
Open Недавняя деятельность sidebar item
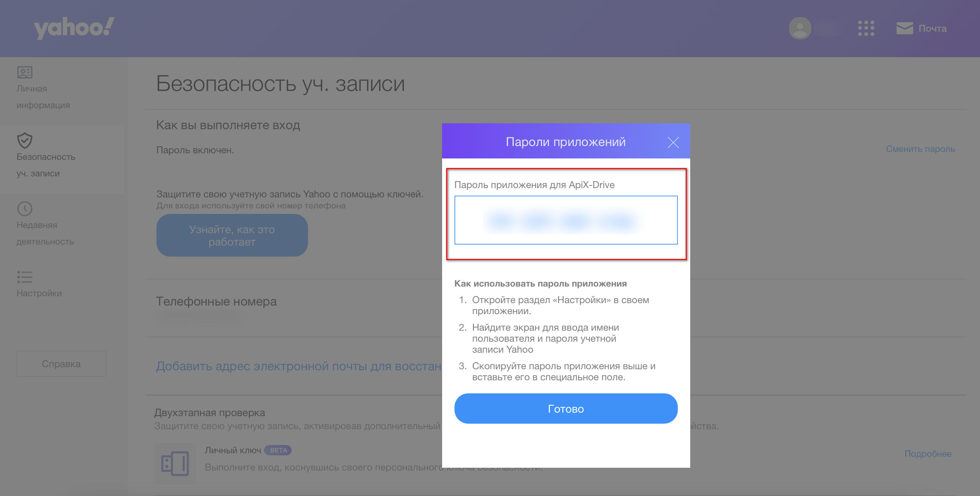pos(45,233)
